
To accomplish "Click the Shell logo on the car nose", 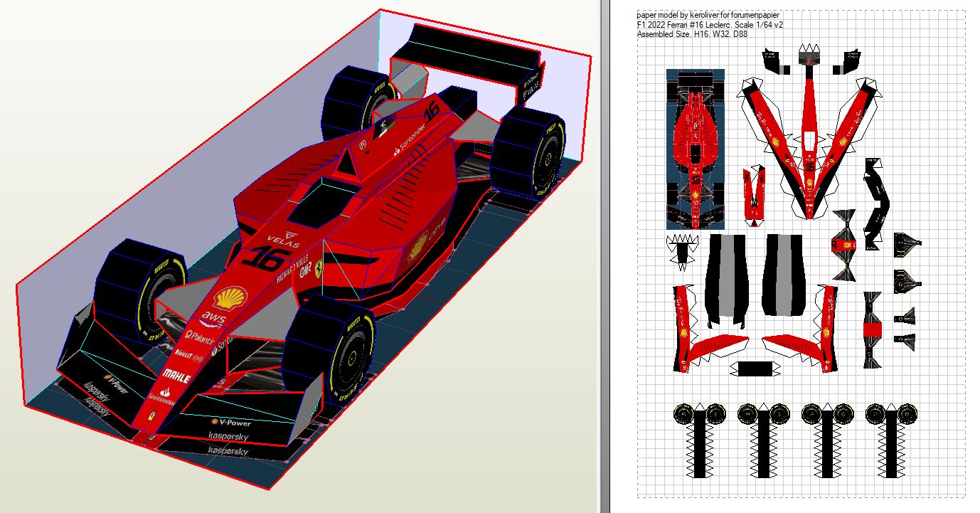I will [231, 297].
